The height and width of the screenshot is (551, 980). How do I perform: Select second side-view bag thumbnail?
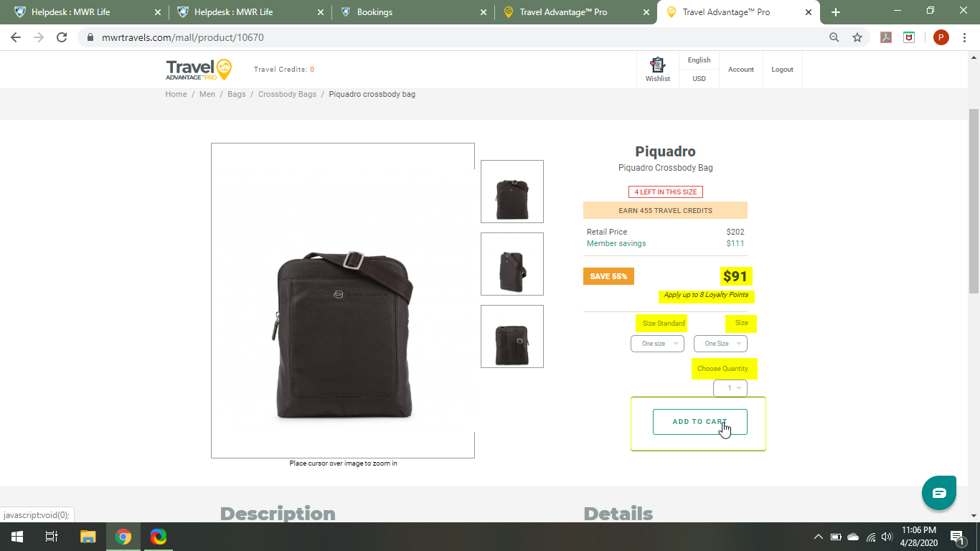click(x=512, y=264)
